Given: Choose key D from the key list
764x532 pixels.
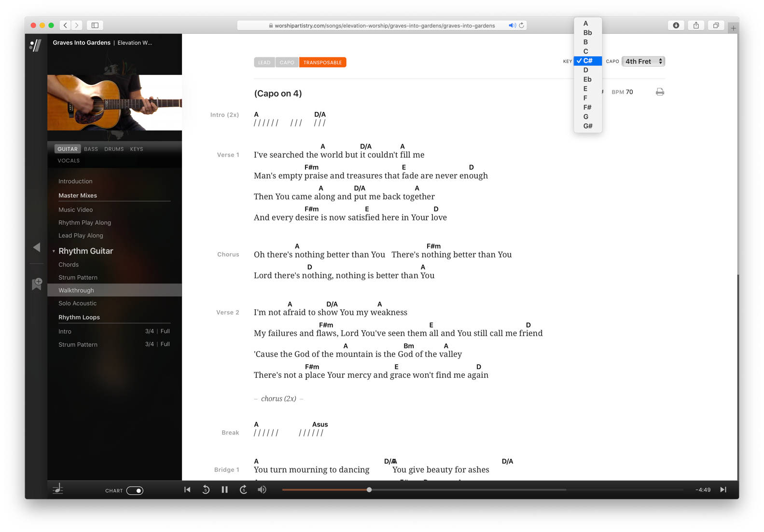Looking at the screenshot, I should [x=586, y=70].
